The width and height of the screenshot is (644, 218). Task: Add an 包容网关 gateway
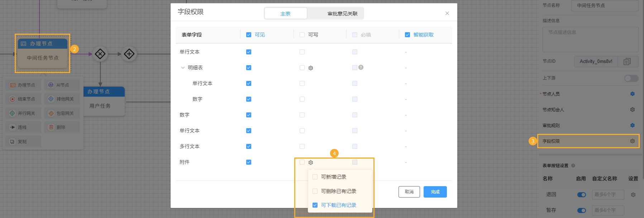62,113
